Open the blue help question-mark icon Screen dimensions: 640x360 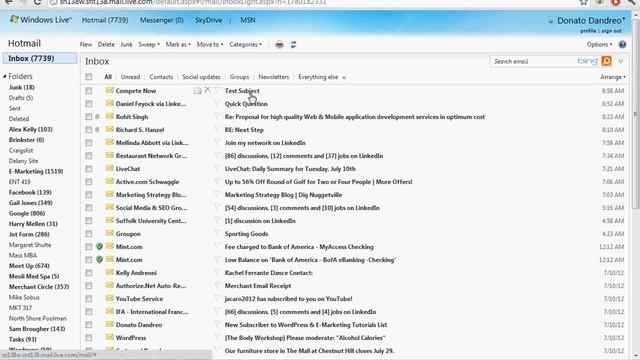(x=622, y=44)
